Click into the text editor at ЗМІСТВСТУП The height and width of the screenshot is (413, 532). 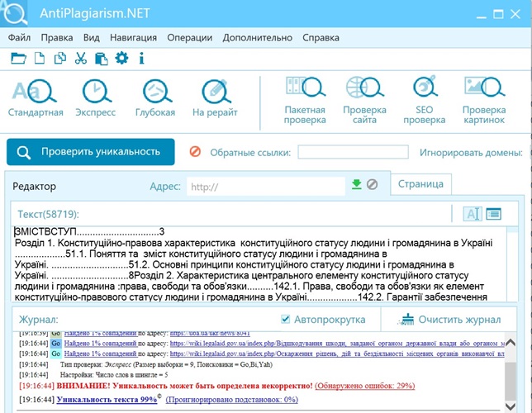point(45,232)
